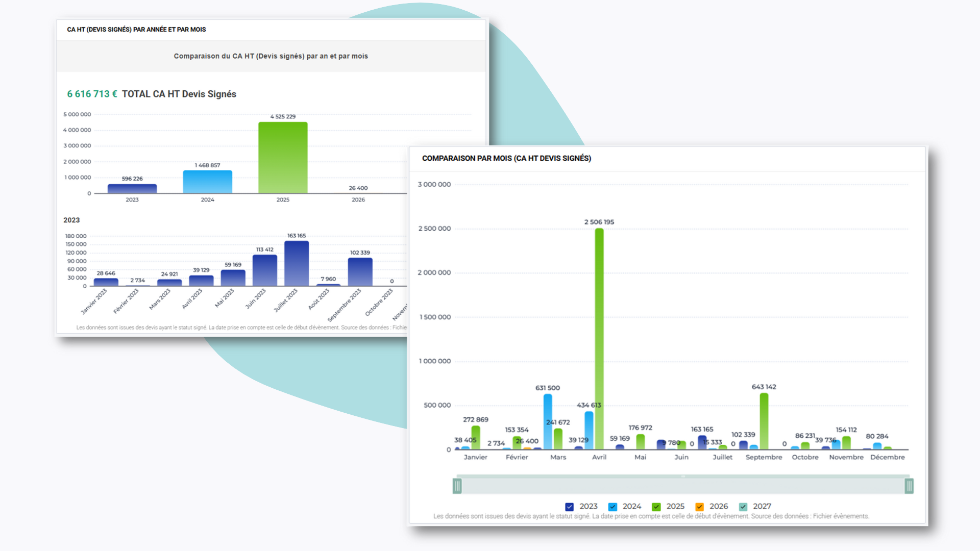Uncheck the 2023 legend checkbox

(x=570, y=507)
